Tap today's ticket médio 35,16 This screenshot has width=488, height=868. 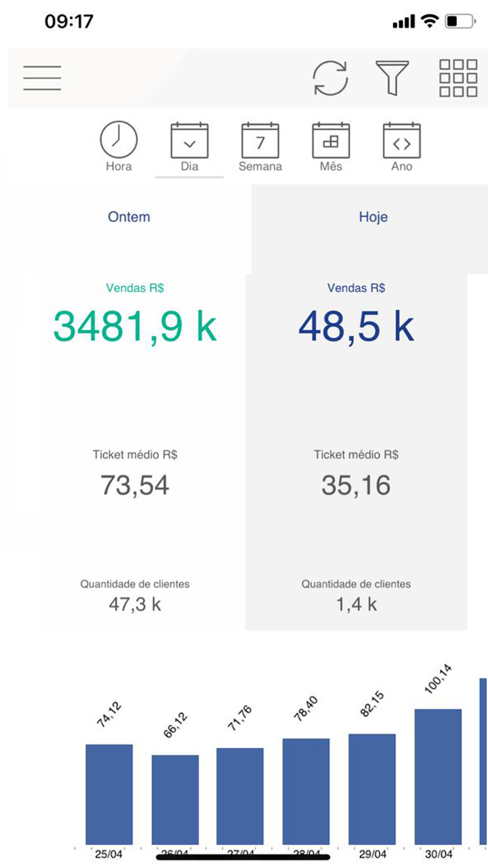point(356,485)
